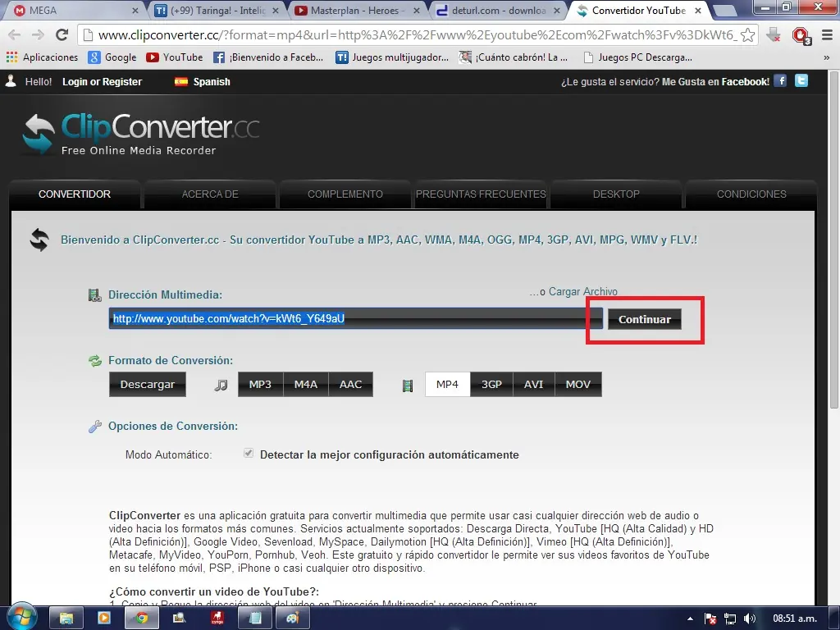Open the Google bookmark

(x=112, y=57)
